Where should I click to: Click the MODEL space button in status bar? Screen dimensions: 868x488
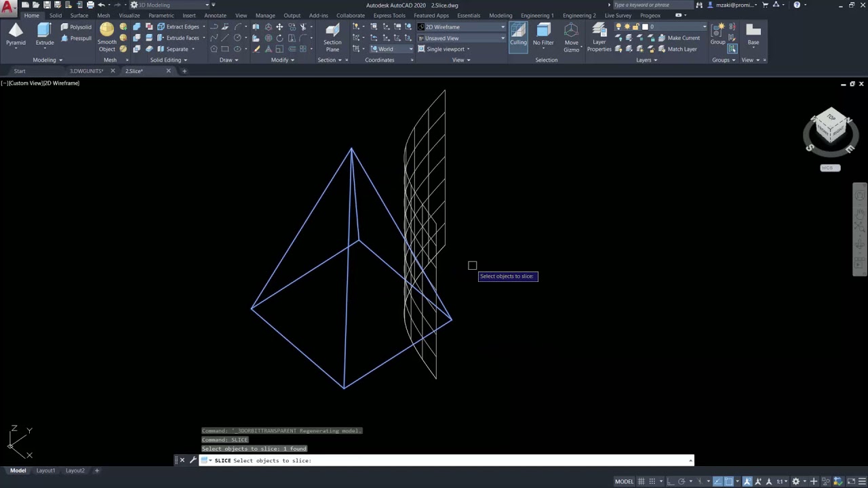pyautogui.click(x=624, y=481)
